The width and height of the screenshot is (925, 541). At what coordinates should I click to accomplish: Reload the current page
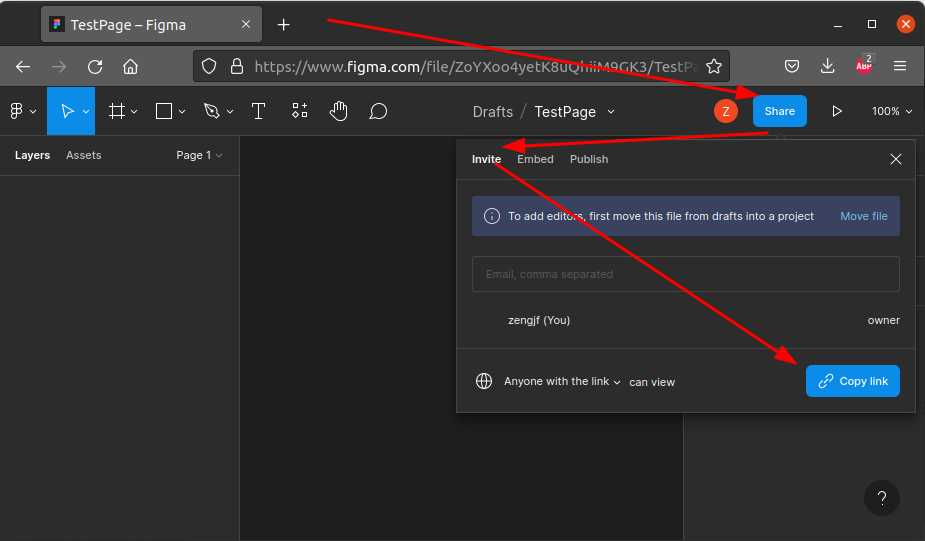[x=95, y=67]
